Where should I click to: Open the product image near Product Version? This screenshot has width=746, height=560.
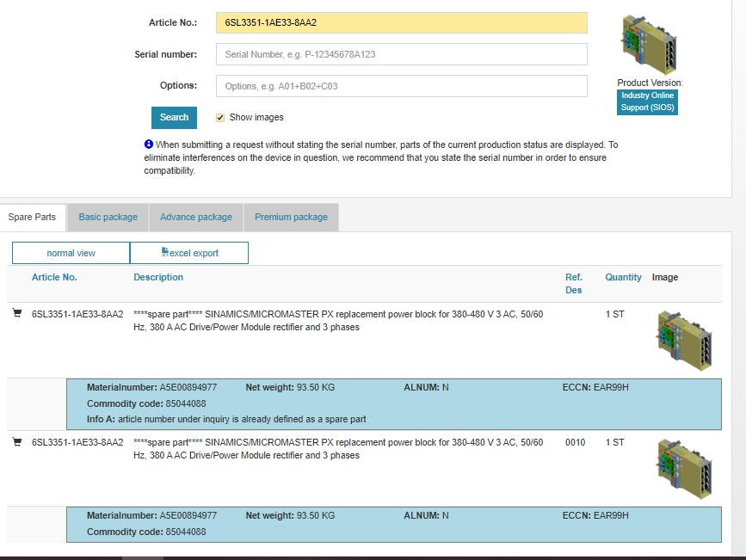pyautogui.click(x=649, y=45)
